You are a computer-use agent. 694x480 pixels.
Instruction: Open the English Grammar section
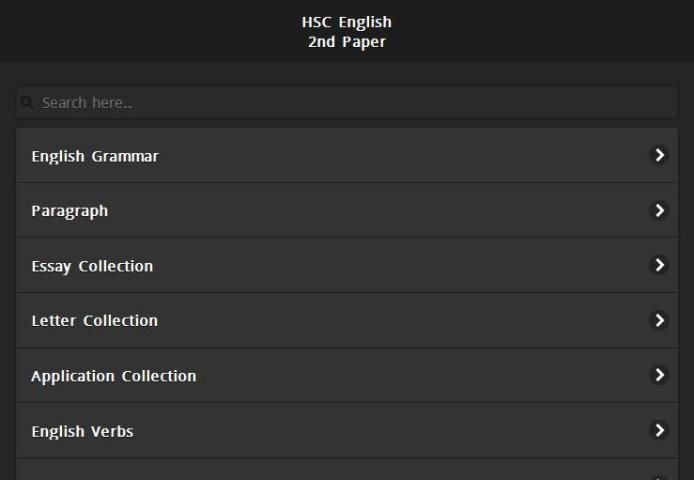pyautogui.click(x=95, y=156)
